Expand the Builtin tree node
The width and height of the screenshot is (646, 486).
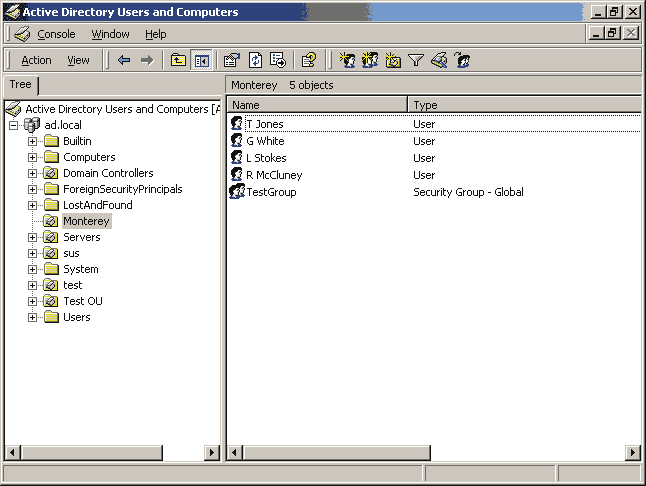click(x=32, y=141)
